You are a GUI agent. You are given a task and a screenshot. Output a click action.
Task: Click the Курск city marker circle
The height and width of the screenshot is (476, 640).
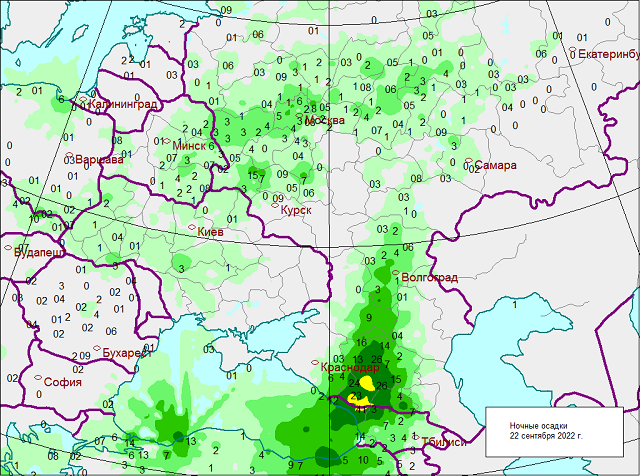[x=275, y=207]
